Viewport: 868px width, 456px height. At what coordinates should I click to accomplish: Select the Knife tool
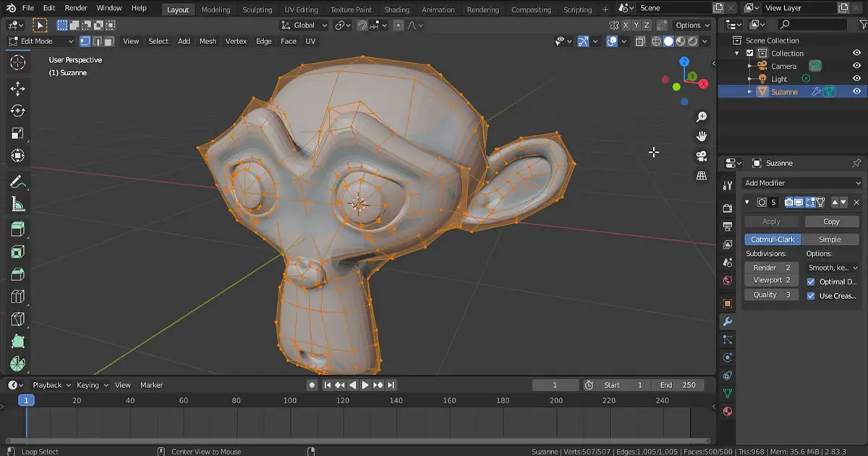point(17,320)
